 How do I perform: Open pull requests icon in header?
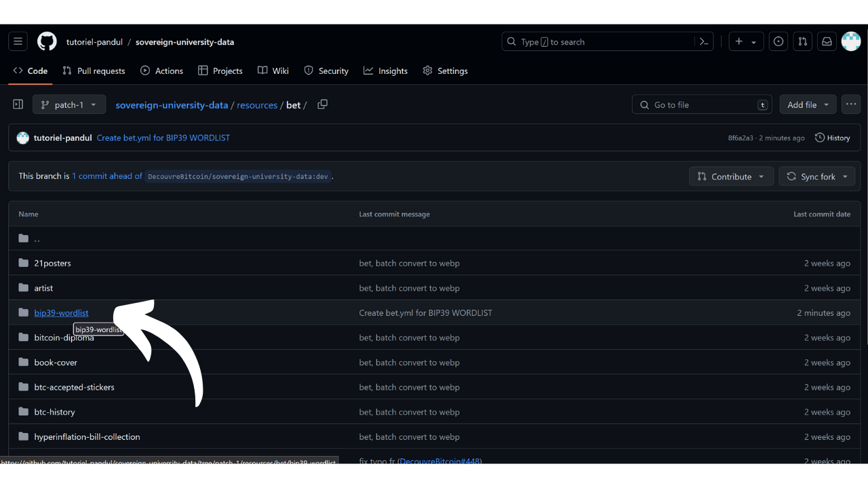[x=803, y=41]
